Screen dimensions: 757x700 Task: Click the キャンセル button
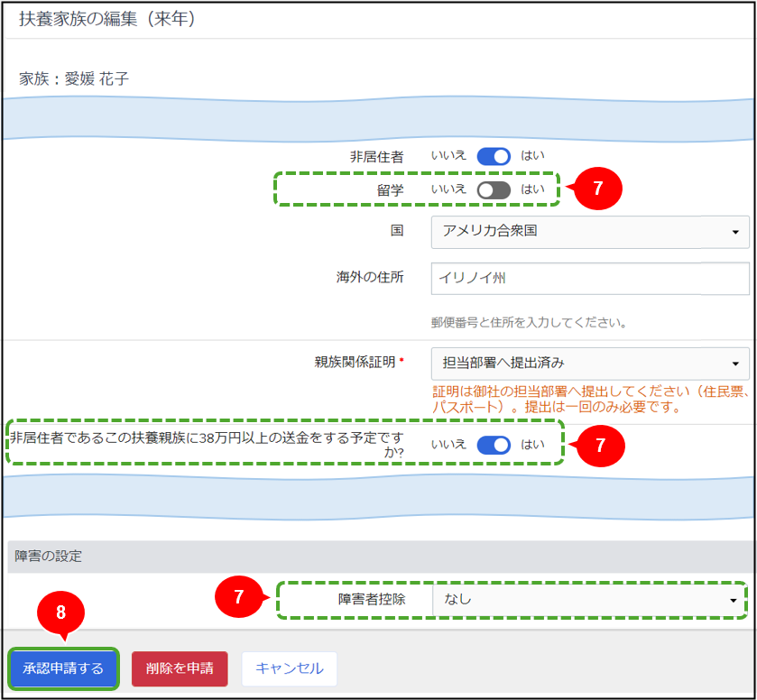click(290, 668)
